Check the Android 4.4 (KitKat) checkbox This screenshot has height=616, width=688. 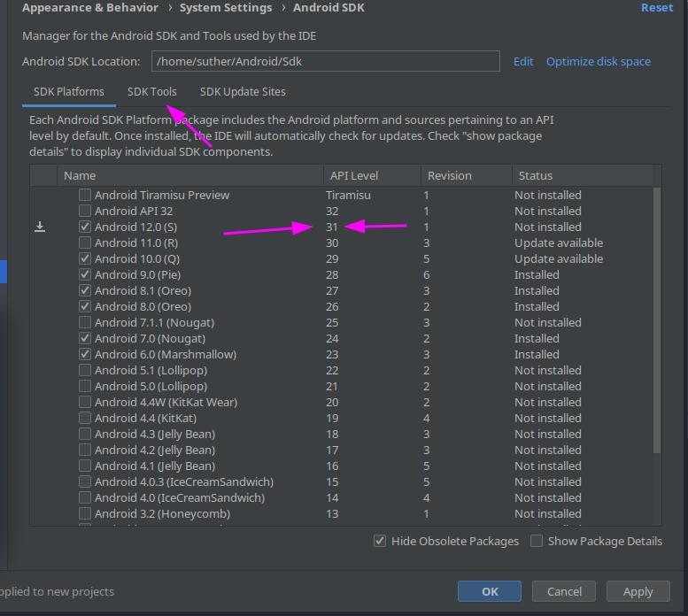tap(85, 418)
